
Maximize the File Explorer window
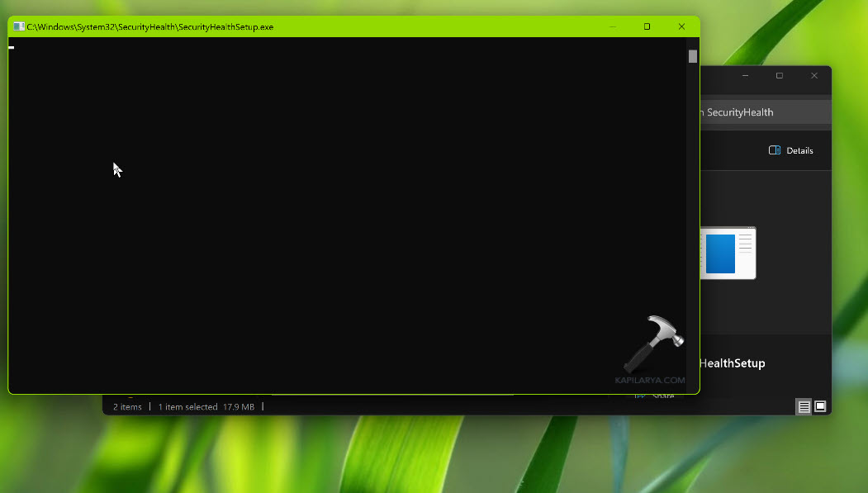(x=779, y=76)
